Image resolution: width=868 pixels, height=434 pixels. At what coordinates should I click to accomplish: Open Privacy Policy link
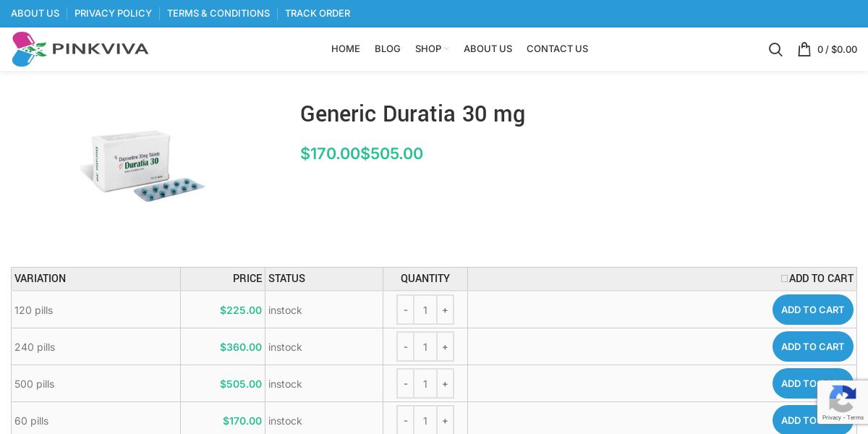(113, 13)
